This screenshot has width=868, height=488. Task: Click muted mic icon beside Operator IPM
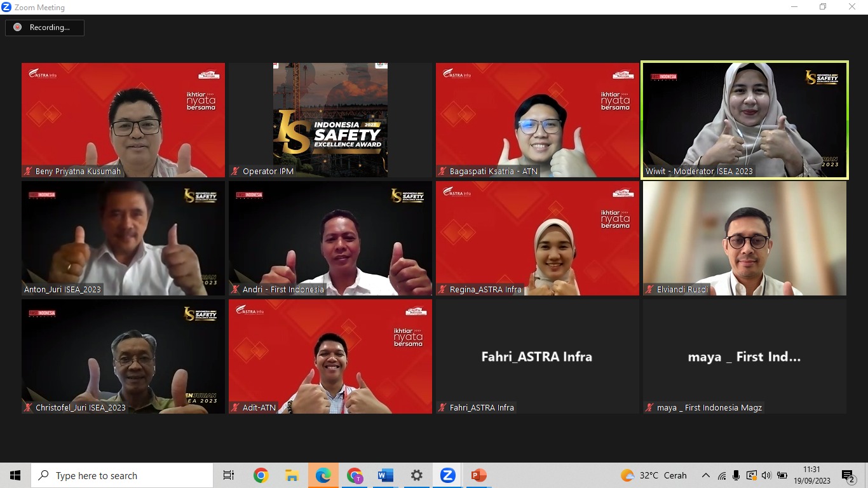pos(235,172)
